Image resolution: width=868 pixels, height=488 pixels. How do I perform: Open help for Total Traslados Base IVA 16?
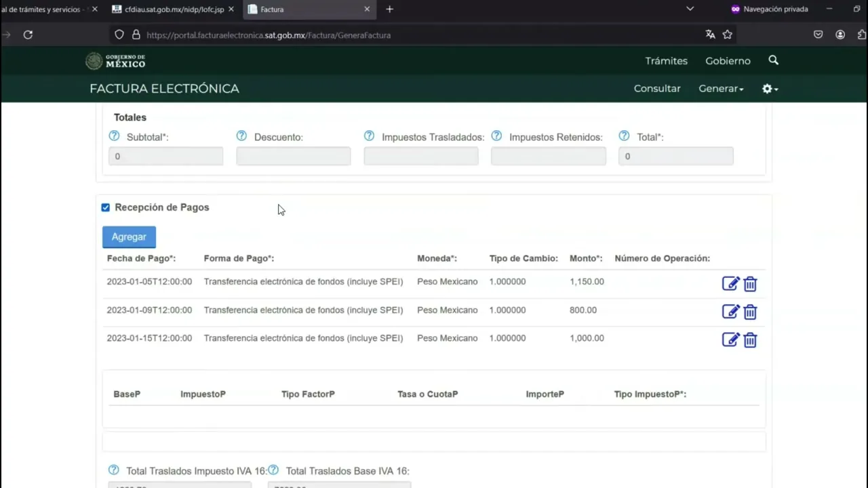273,470
